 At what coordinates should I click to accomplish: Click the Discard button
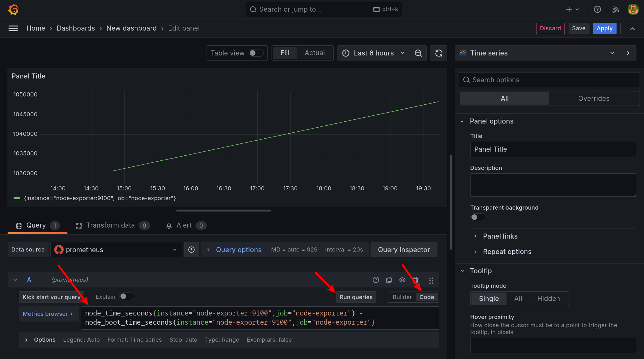coord(550,28)
